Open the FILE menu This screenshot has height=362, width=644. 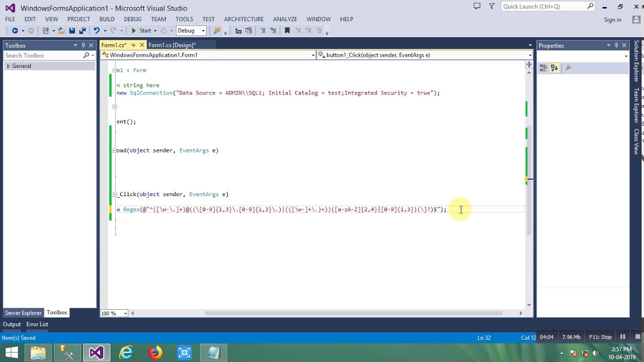coord(10,19)
